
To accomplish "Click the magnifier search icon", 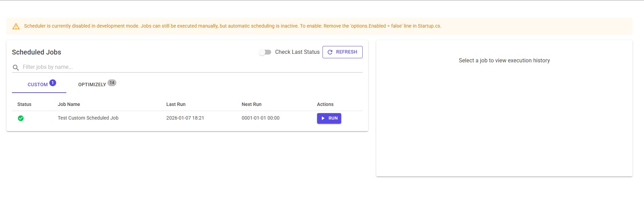I will (16, 67).
